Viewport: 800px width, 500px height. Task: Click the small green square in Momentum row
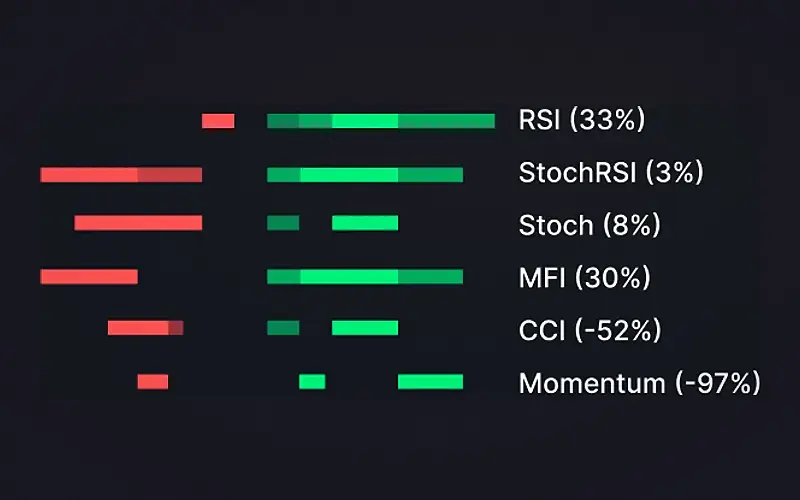312,382
